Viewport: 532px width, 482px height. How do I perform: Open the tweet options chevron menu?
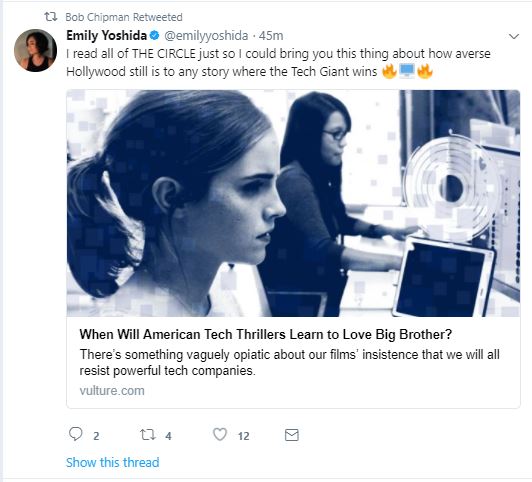[514, 36]
